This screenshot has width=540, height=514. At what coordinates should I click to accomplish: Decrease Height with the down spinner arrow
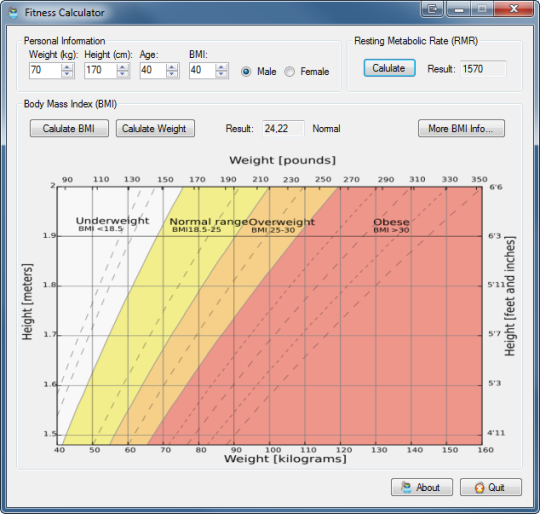pos(123,74)
